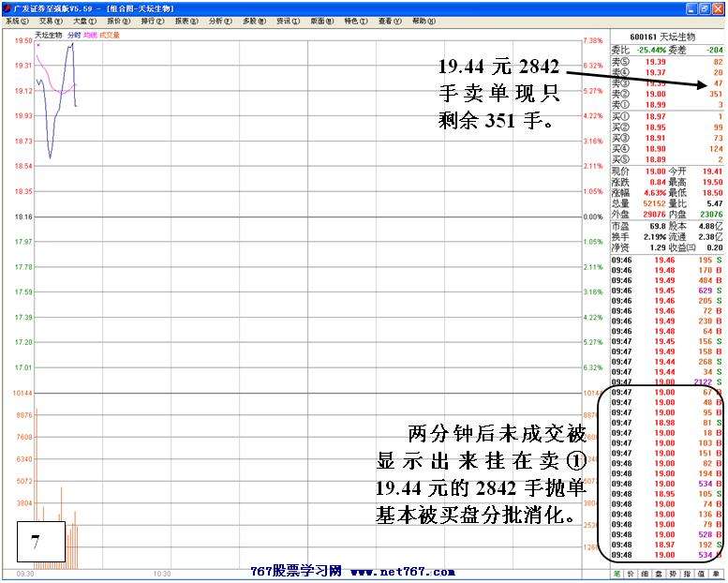Viewport: 728px width, 583px height.
Task: Expand the 大盘(D) dropdown menu
Action: coord(83,21)
